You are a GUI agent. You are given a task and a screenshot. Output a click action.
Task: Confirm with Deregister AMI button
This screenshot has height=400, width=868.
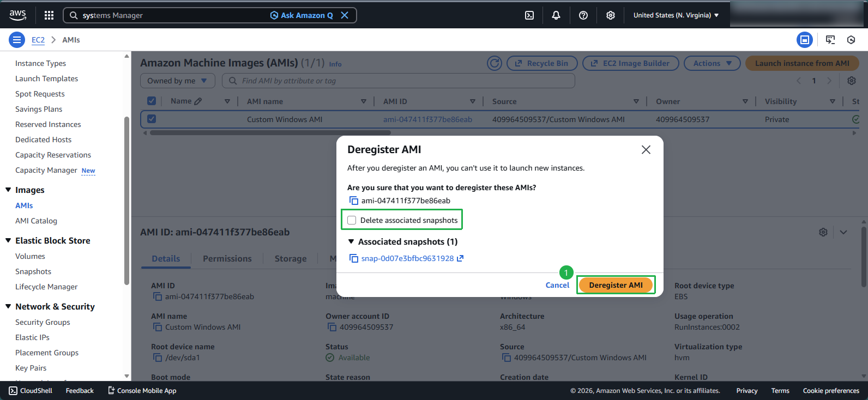(616, 285)
